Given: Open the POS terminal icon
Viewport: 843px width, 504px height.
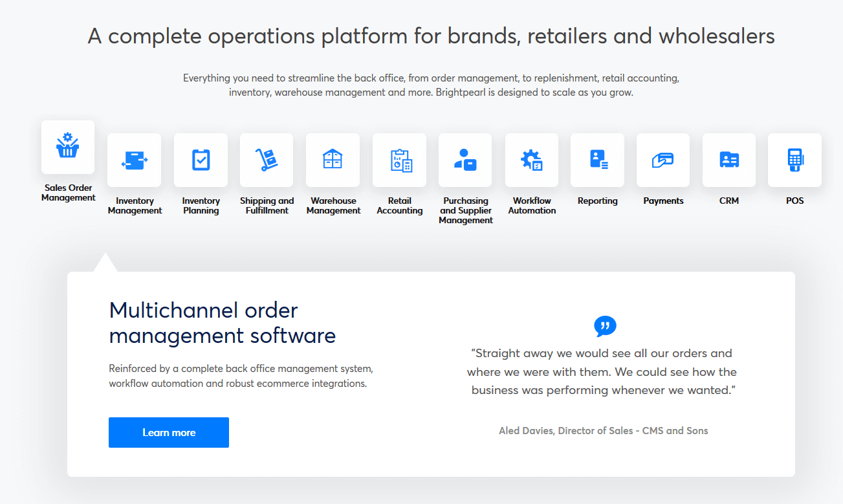Looking at the screenshot, I should (x=795, y=160).
